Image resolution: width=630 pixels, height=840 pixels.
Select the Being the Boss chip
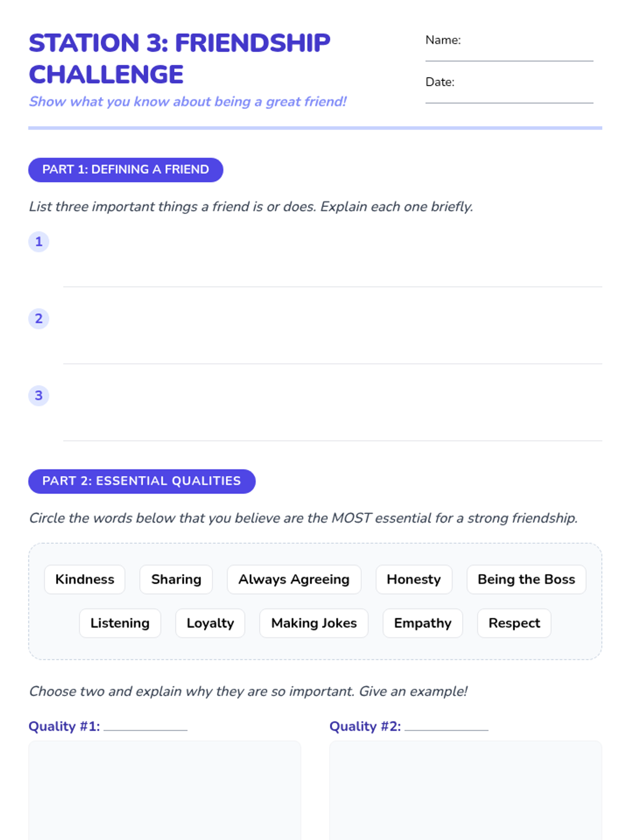click(527, 579)
